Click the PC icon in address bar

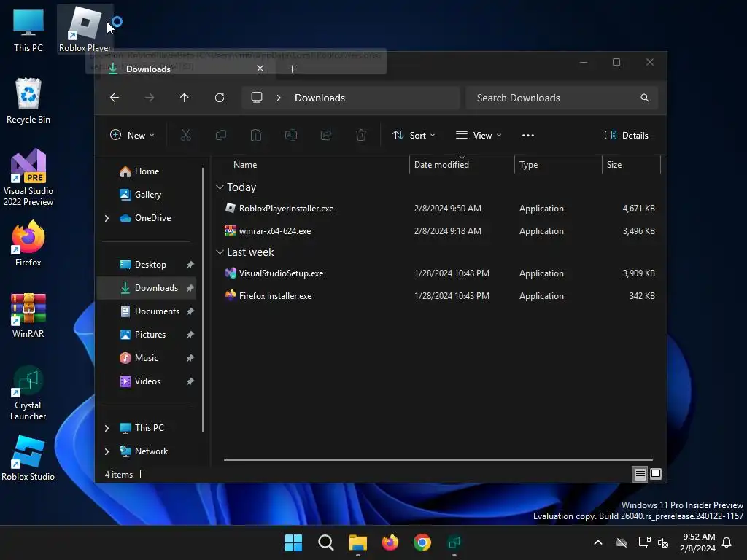tap(257, 98)
